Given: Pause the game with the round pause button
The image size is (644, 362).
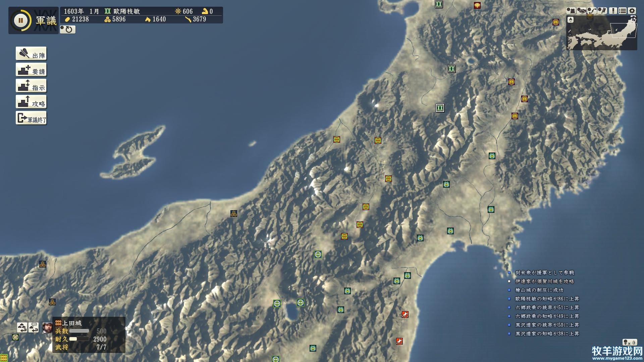Looking at the screenshot, I should pos(21,20).
